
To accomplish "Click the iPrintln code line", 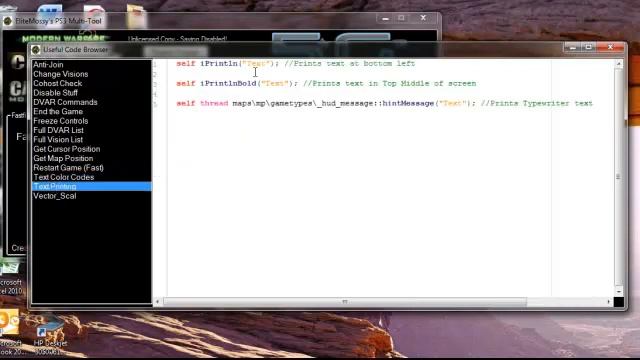I will click(296, 64).
